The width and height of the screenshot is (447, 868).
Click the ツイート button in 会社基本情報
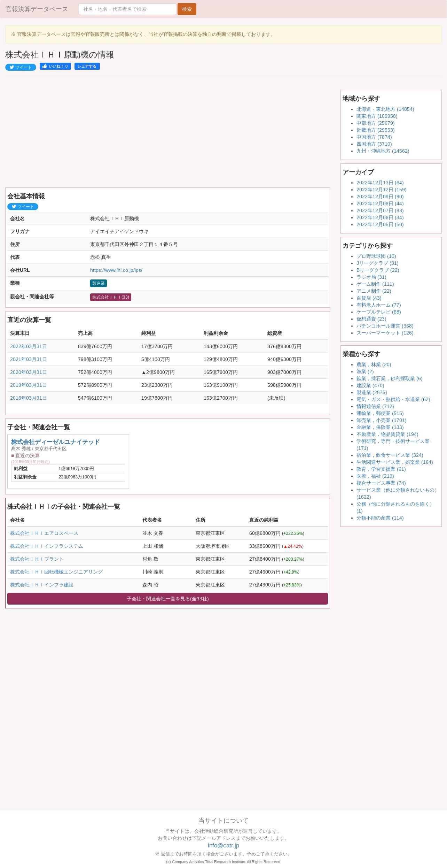coord(23,207)
